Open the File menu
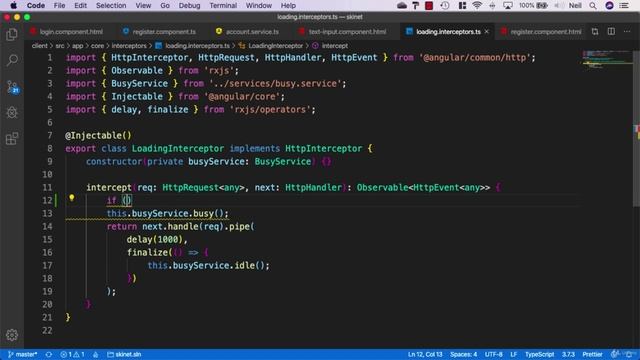640x360 pixels. tap(59, 5)
